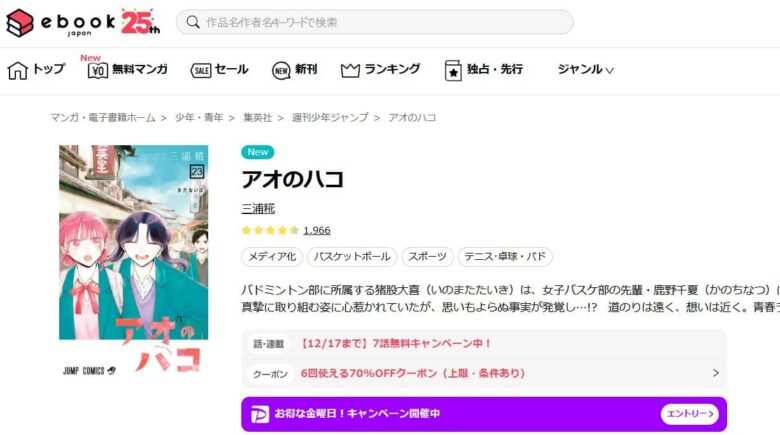Open the 無料マンガ menu item

(140, 69)
